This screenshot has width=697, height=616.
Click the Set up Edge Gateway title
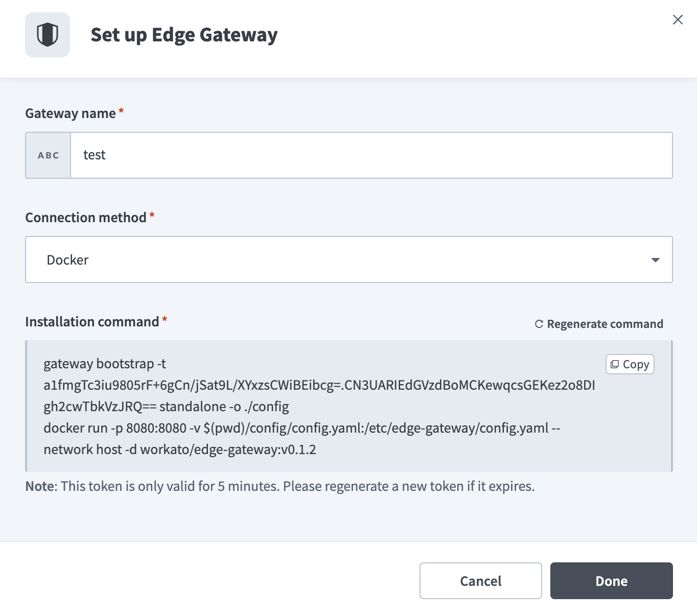tap(184, 35)
